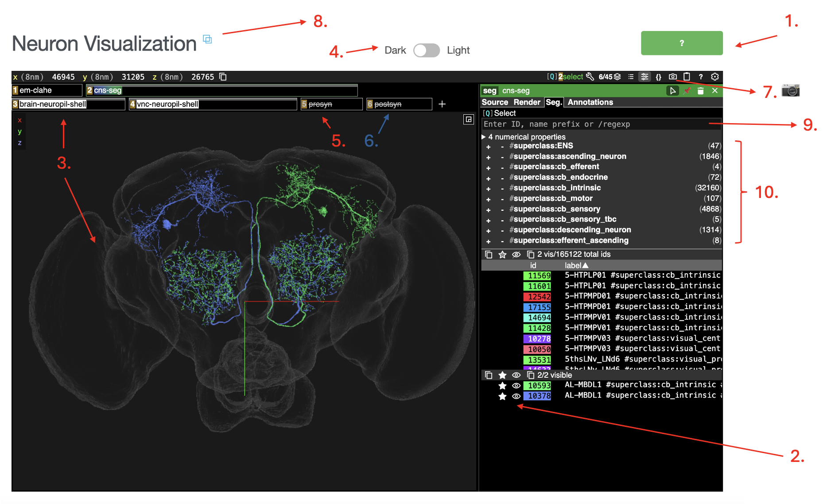
Task: Click the clipboard icon in the top bar
Action: tap(687, 77)
